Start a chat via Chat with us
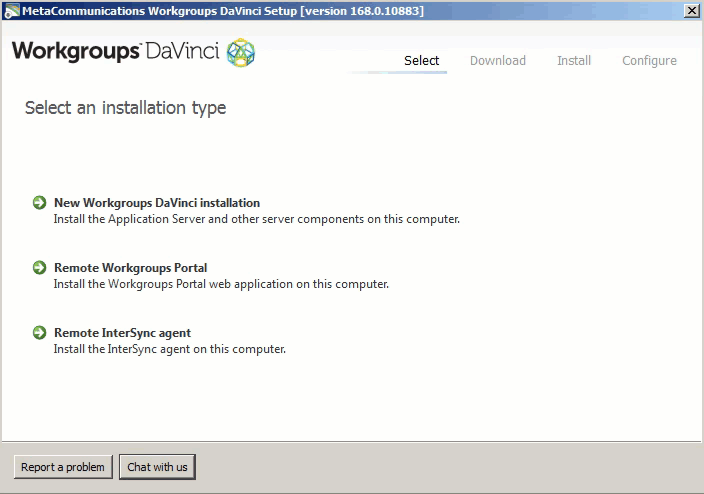Viewport: 704px width, 494px height. pos(157,467)
